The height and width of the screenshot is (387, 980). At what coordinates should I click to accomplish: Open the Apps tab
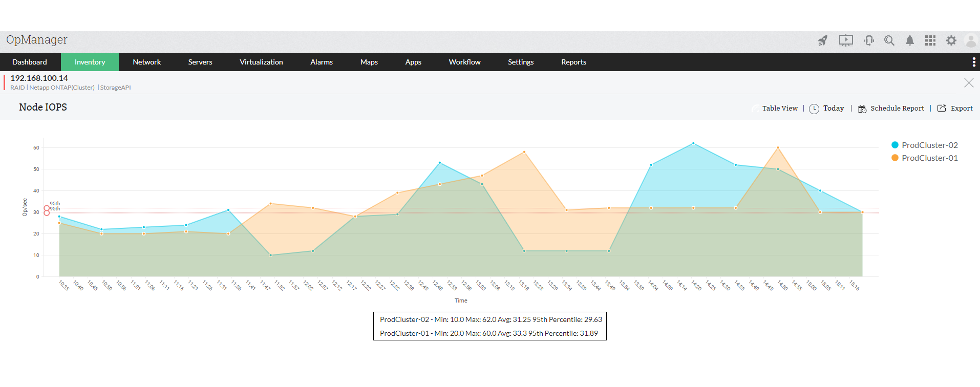pyautogui.click(x=413, y=62)
